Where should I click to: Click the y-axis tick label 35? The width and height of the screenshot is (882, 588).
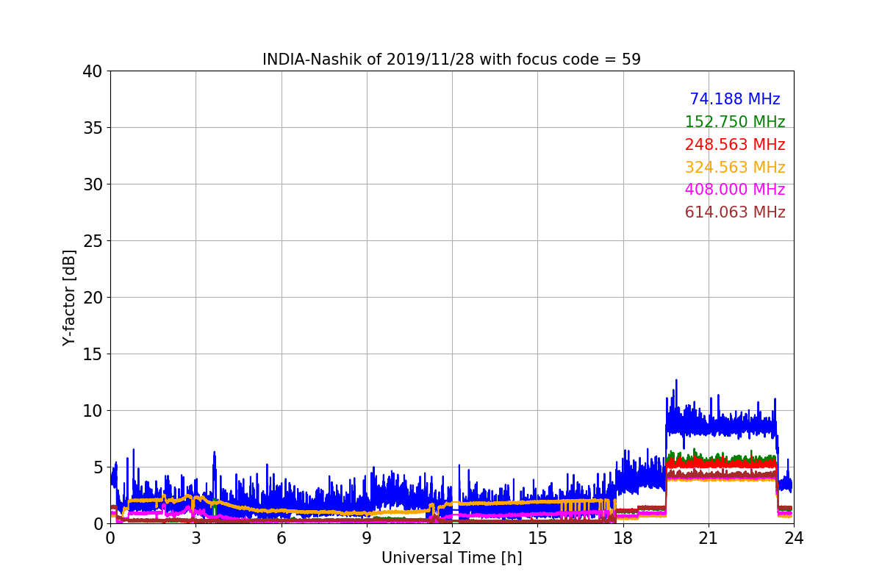pos(93,128)
